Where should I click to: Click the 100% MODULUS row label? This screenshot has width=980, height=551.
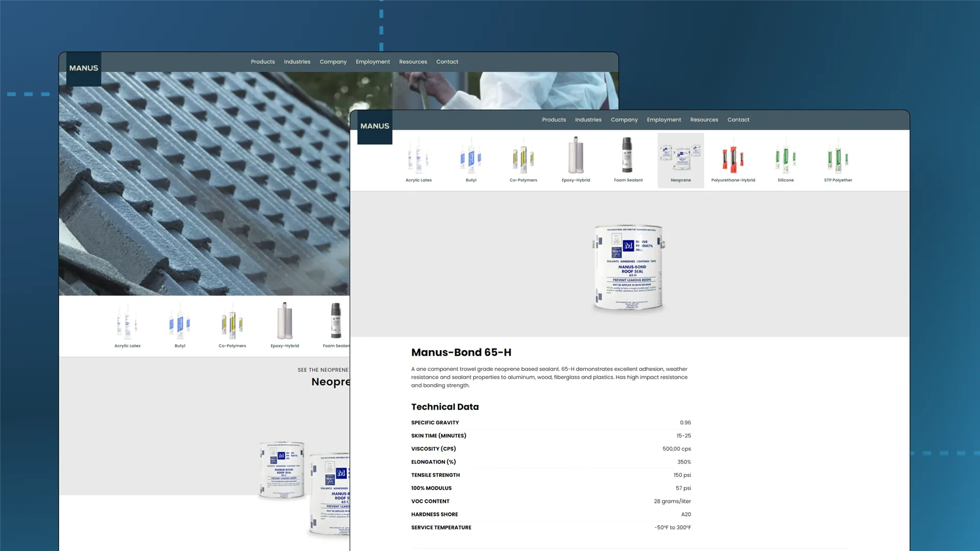(x=431, y=488)
